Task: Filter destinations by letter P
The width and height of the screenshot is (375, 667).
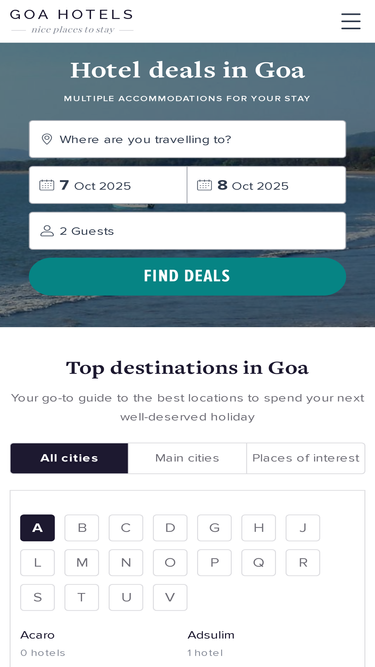Action: [214, 563]
